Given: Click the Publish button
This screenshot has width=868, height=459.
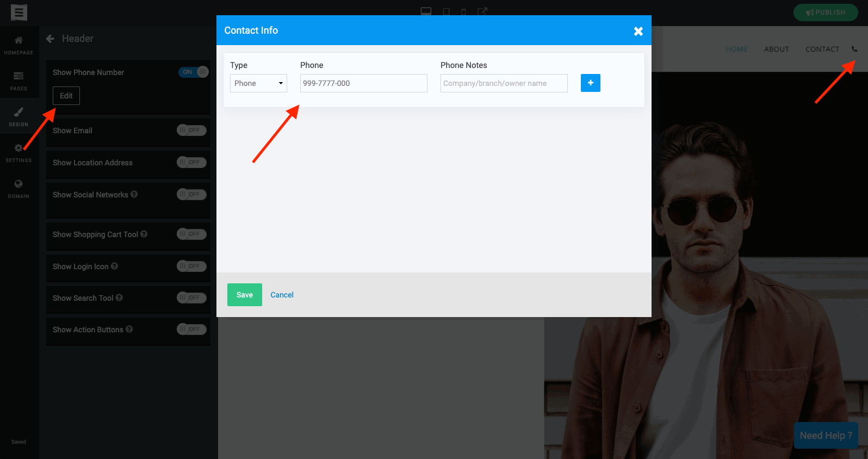Looking at the screenshot, I should coord(826,12).
